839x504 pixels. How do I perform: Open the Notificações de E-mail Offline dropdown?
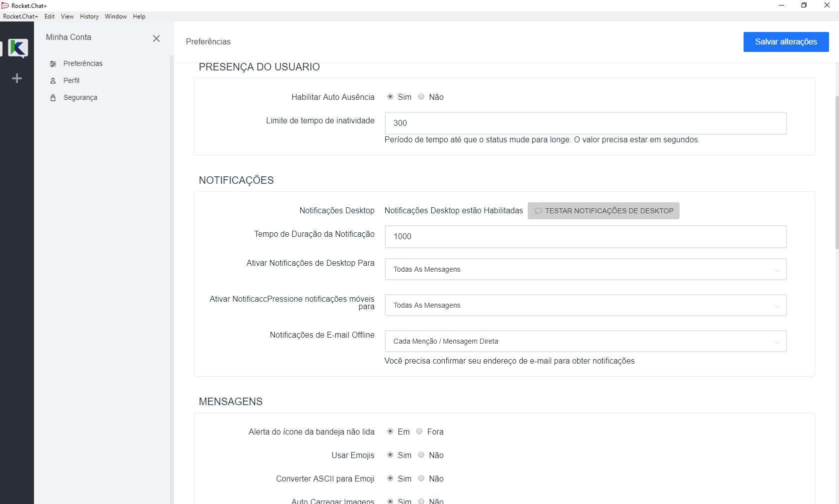point(585,341)
